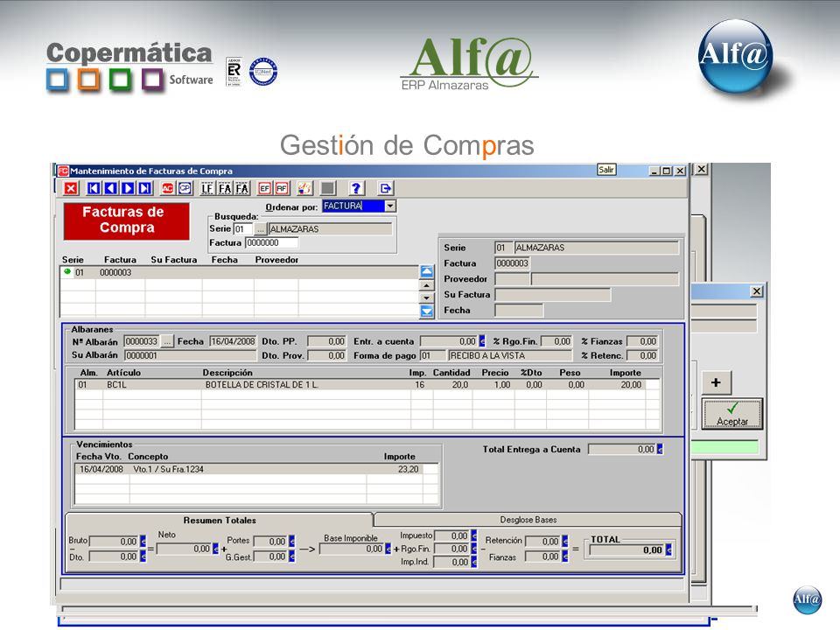Click currency icon beside Bruto field
The height and width of the screenshot is (630, 840).
[143, 542]
